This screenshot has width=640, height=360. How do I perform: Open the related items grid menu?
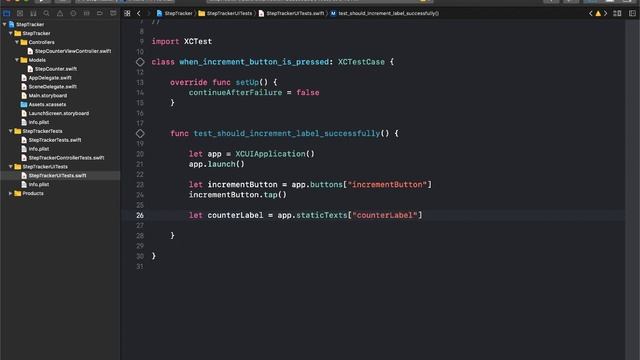(x=127, y=13)
